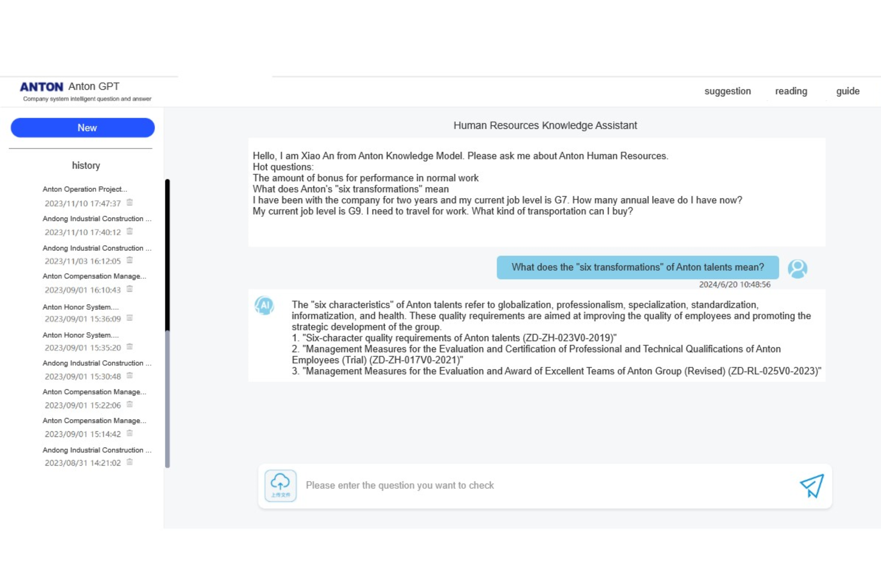Open the suggestion menu item
Screen dimensions: 881x588
(728, 91)
